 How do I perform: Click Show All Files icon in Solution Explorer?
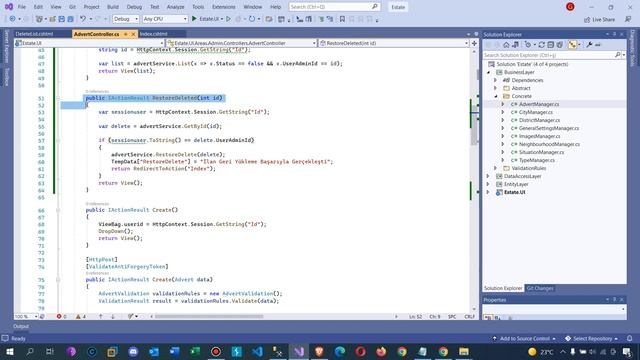(x=560, y=45)
